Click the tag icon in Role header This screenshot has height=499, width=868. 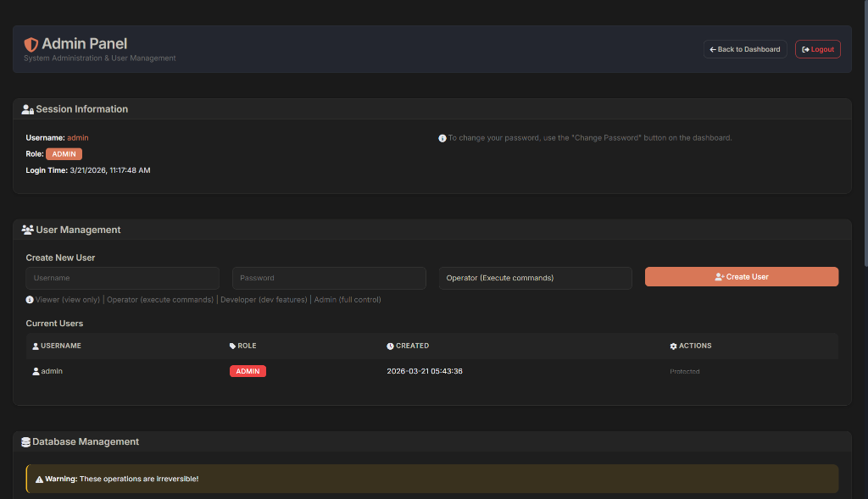click(x=232, y=347)
